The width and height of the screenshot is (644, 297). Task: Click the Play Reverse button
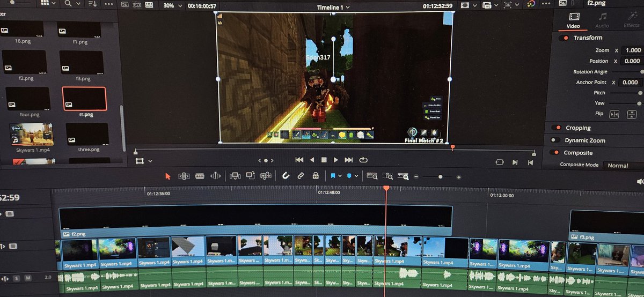(312, 160)
